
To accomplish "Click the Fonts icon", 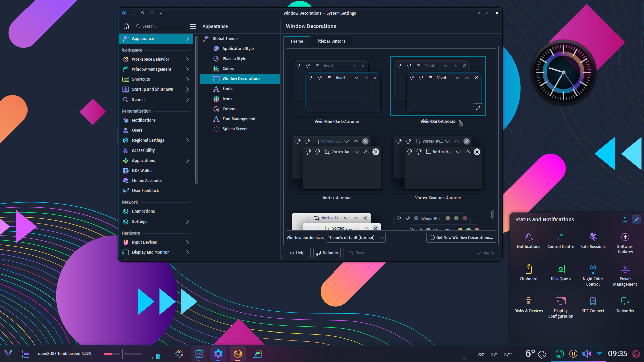I will coord(216,89).
